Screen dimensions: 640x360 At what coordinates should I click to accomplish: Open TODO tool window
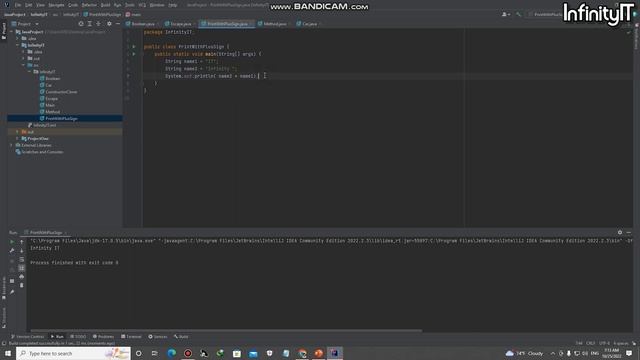(78, 336)
